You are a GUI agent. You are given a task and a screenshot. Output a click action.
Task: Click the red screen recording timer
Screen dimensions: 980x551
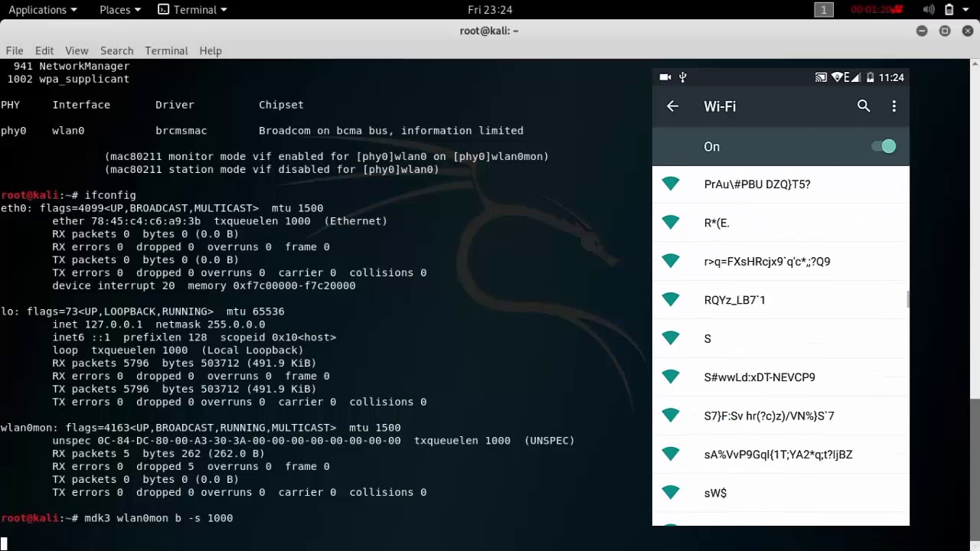pyautogui.click(x=876, y=10)
